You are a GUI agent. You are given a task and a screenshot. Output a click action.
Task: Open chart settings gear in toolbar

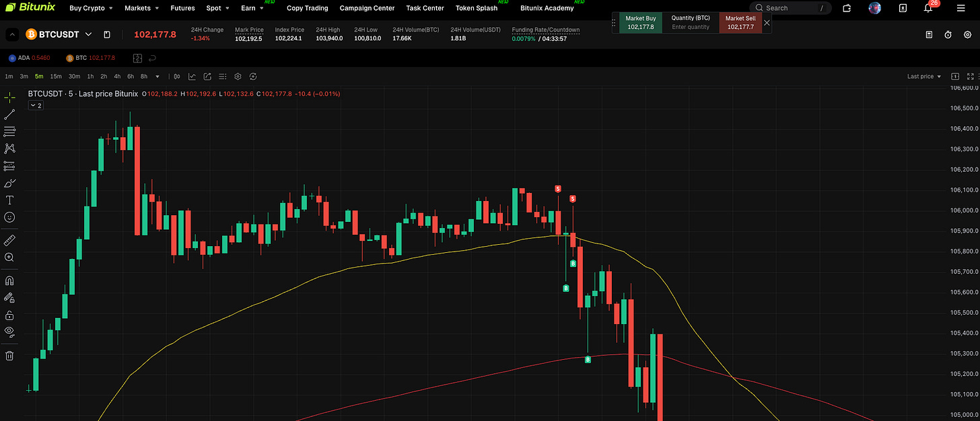[238, 77]
